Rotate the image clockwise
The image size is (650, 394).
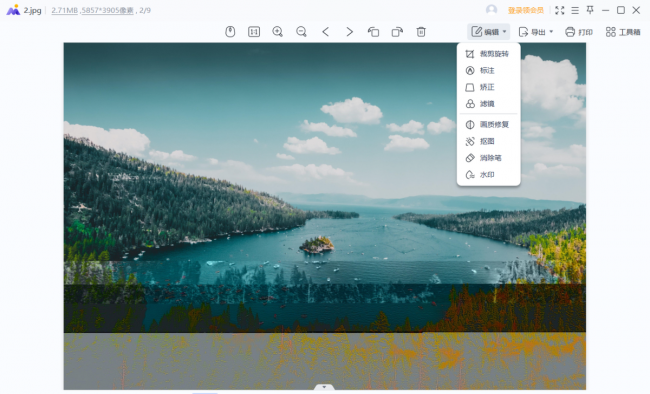397,32
